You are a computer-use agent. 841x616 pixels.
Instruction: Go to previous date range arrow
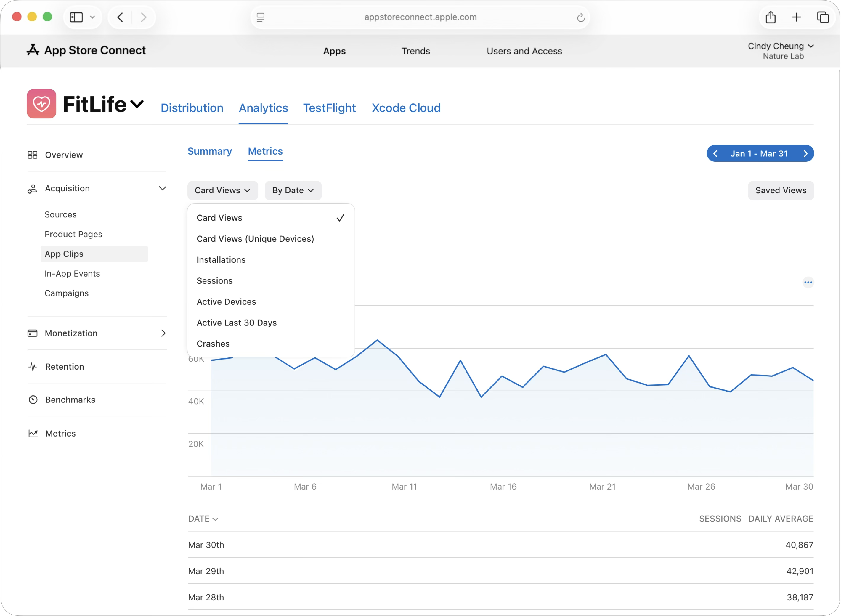[715, 154]
